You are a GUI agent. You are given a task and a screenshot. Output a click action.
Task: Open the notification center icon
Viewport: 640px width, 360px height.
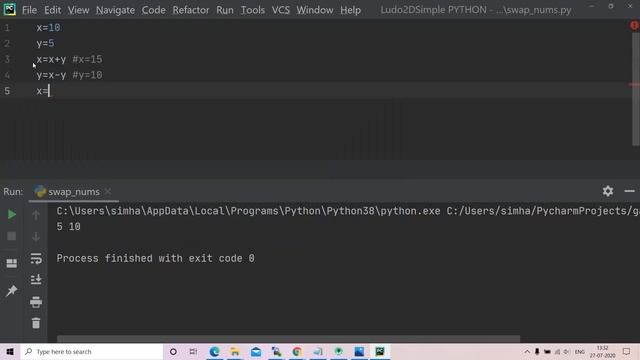[x=627, y=351]
